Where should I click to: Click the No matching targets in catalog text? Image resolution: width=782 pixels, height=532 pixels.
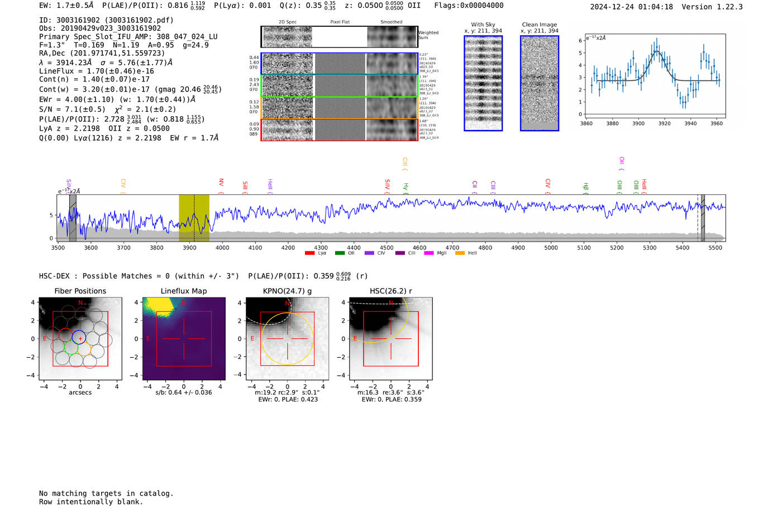pos(106,493)
